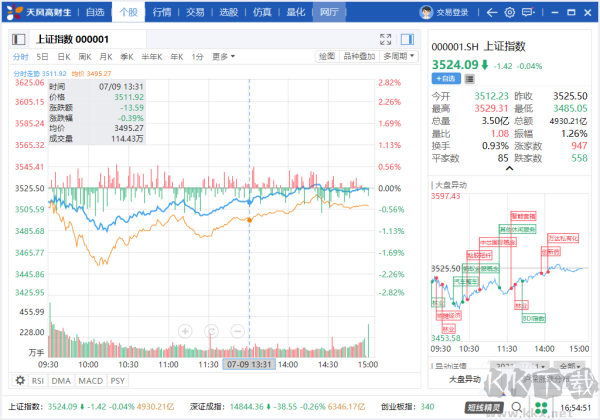Open the search magnifier in status bar
This screenshot has height=420, width=600.
(517, 407)
